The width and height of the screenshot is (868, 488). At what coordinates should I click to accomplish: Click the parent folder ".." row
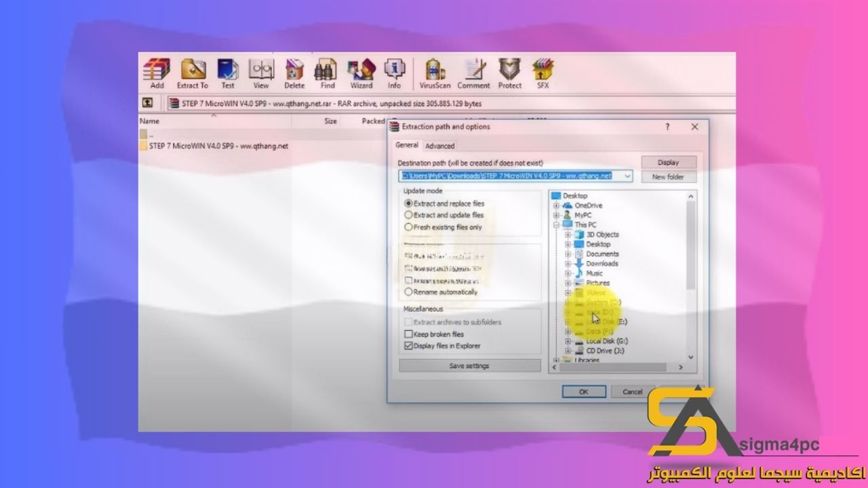coord(147,134)
